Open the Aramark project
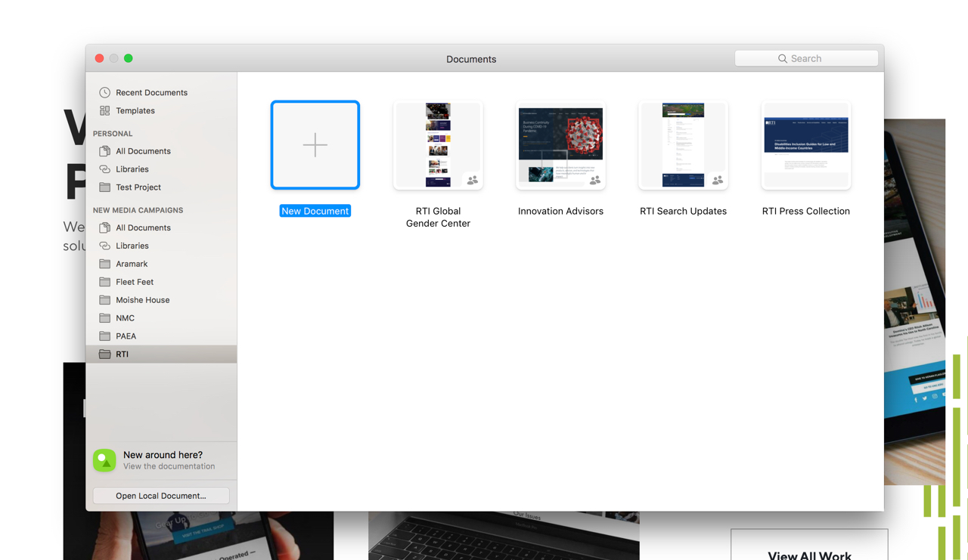The height and width of the screenshot is (560, 968). click(x=132, y=264)
